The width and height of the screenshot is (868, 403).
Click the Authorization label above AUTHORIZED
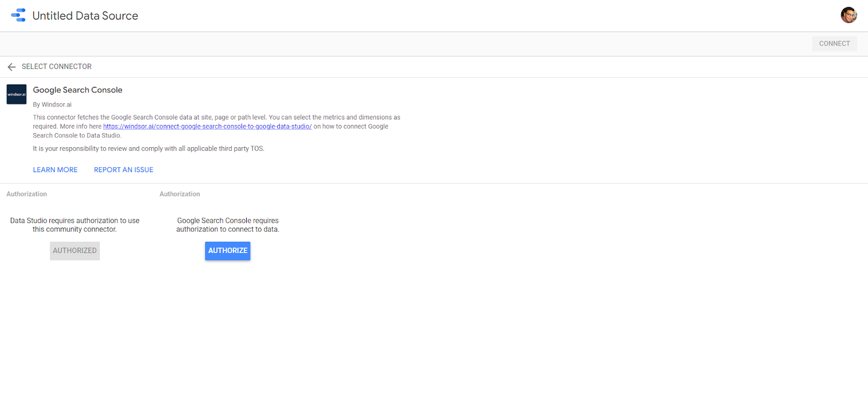pos(27,194)
